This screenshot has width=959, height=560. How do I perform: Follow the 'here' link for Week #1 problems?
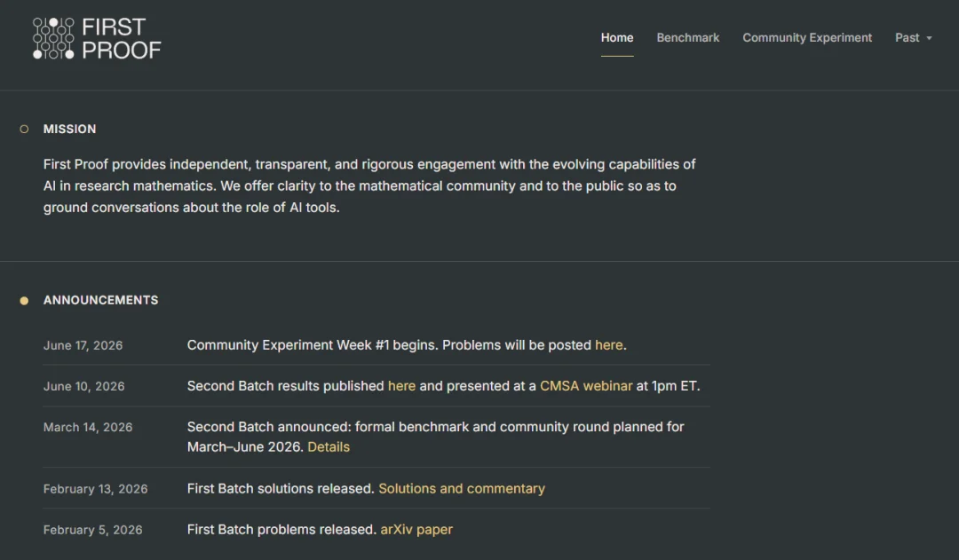coord(608,345)
